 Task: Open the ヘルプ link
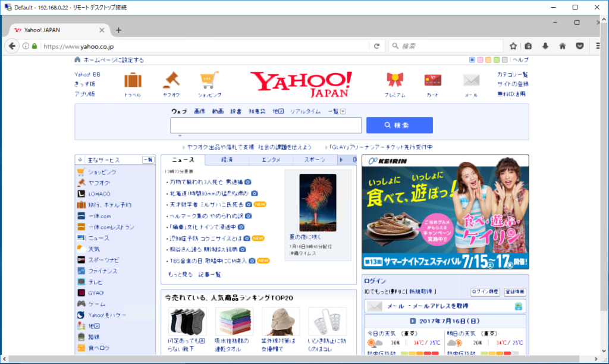click(x=520, y=60)
